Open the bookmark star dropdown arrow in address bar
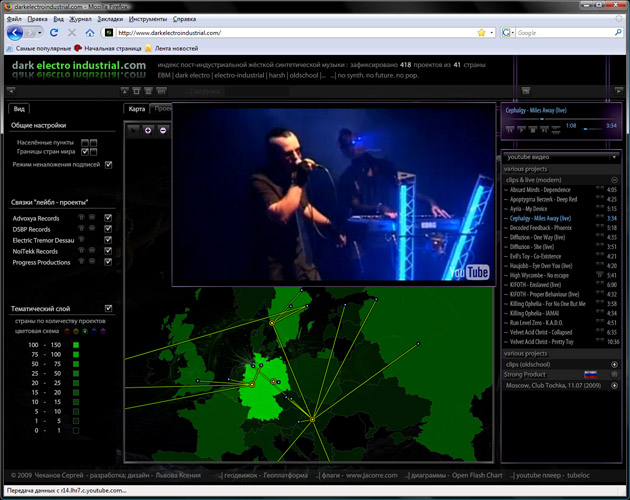Screen dimensions: 630x500 point(491,33)
